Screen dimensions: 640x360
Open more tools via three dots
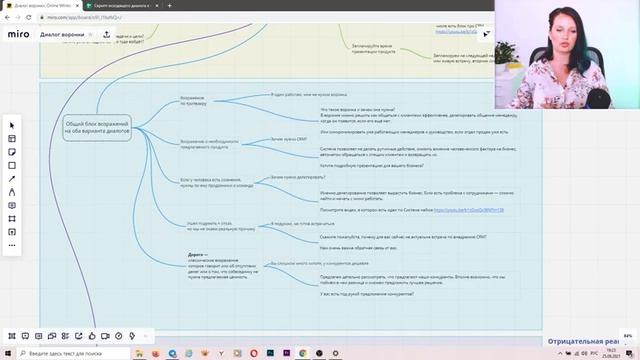click(x=12, y=245)
